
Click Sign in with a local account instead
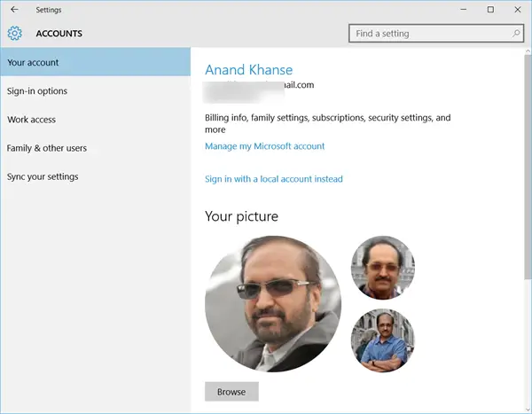(273, 179)
